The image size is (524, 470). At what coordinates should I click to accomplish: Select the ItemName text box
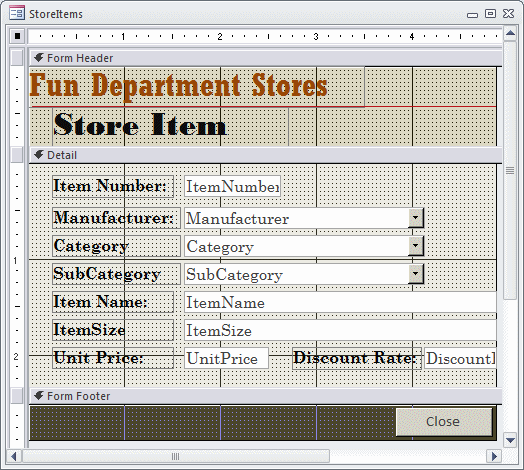point(340,302)
